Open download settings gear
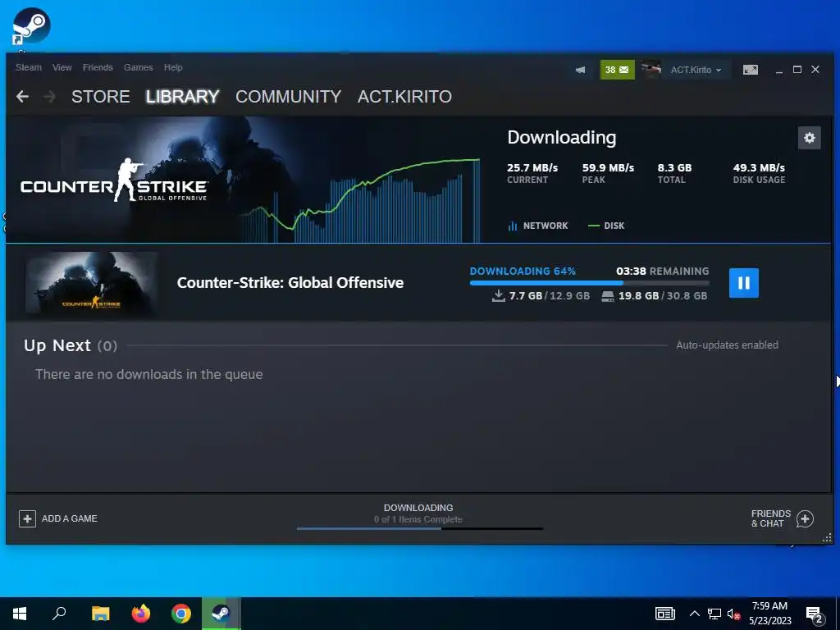Viewport: 840px width, 630px height. (809, 138)
